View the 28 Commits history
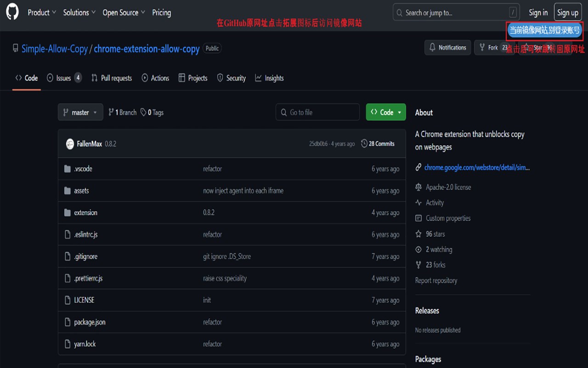This screenshot has height=368, width=588. 378,144
